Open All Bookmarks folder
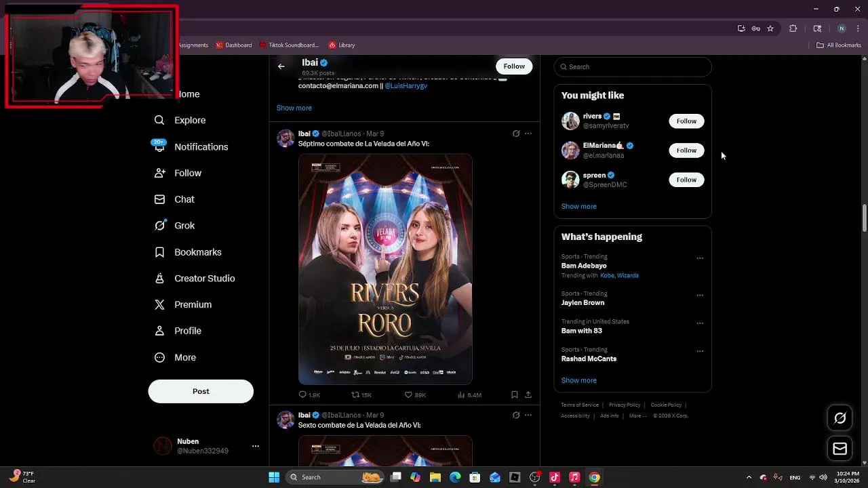This screenshot has width=868, height=488. tap(839, 45)
